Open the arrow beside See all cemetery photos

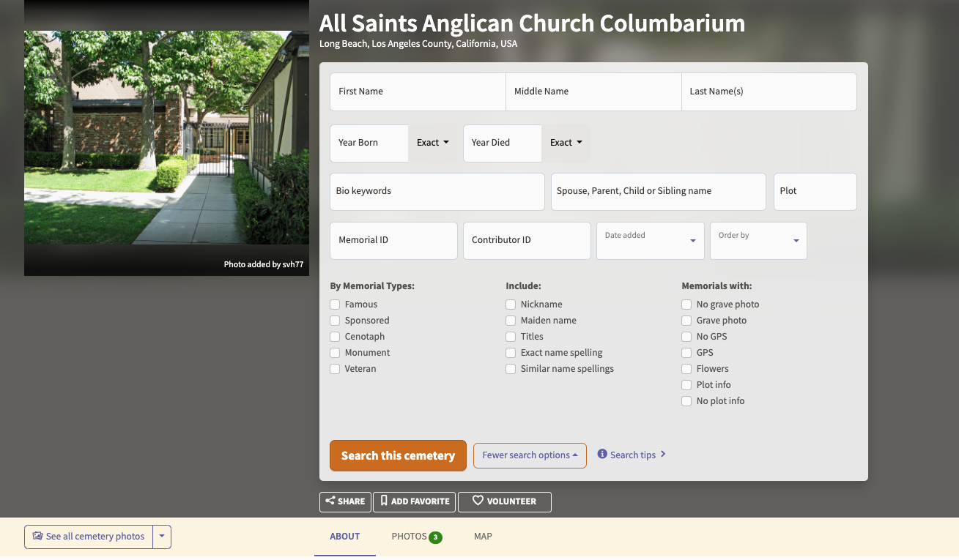162,537
